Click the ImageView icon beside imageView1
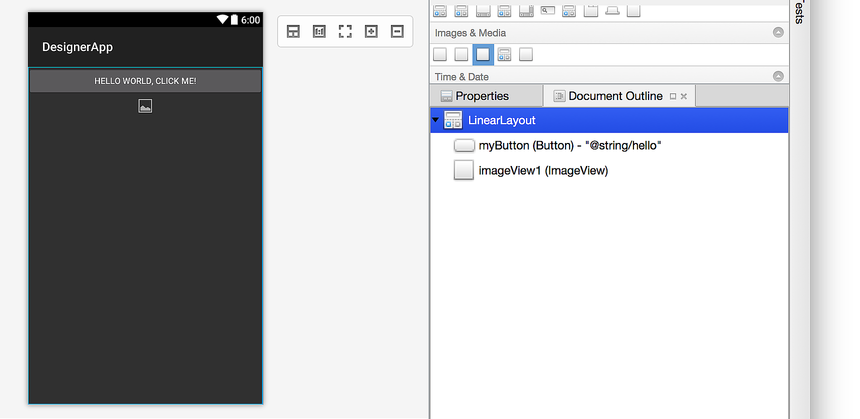 coord(464,170)
